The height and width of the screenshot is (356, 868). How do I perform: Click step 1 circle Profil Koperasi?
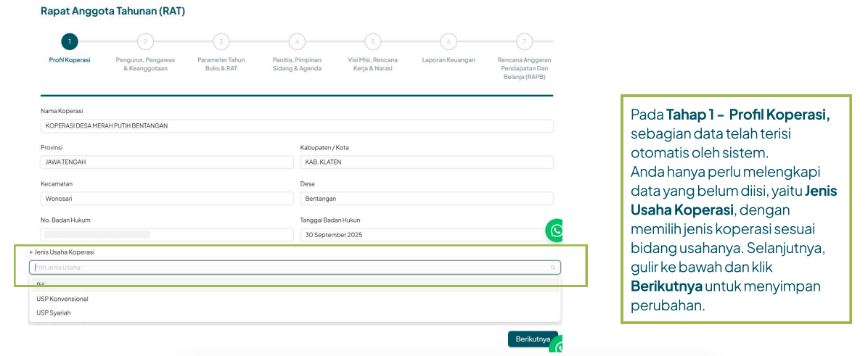coord(70,41)
